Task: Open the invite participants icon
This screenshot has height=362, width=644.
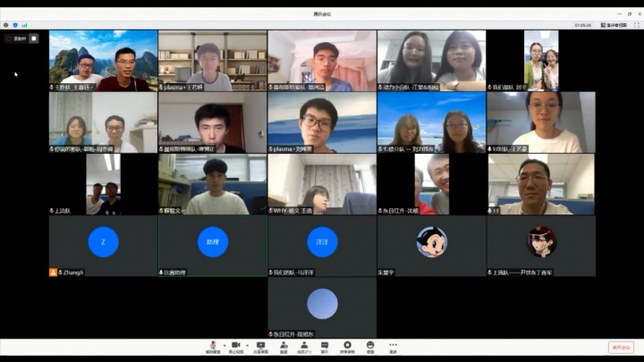Action: click(x=284, y=345)
